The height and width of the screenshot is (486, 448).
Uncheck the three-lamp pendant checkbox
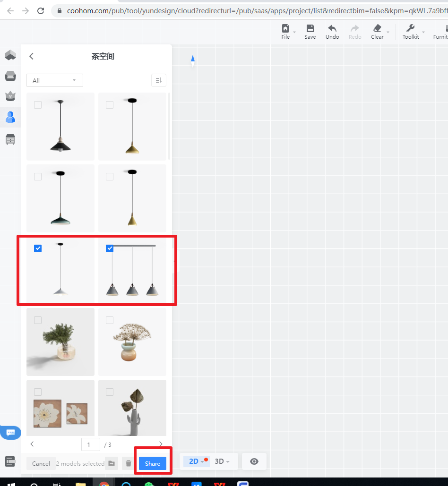pyautogui.click(x=110, y=248)
